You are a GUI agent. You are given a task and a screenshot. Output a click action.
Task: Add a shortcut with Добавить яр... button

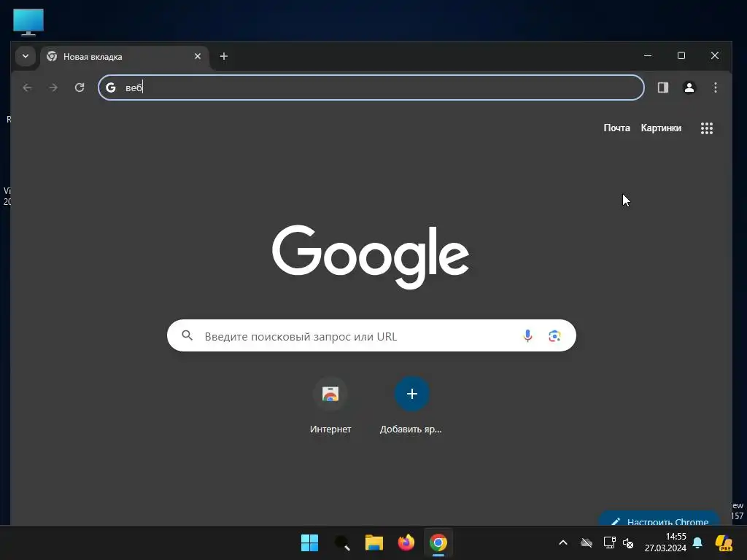pyautogui.click(x=411, y=405)
